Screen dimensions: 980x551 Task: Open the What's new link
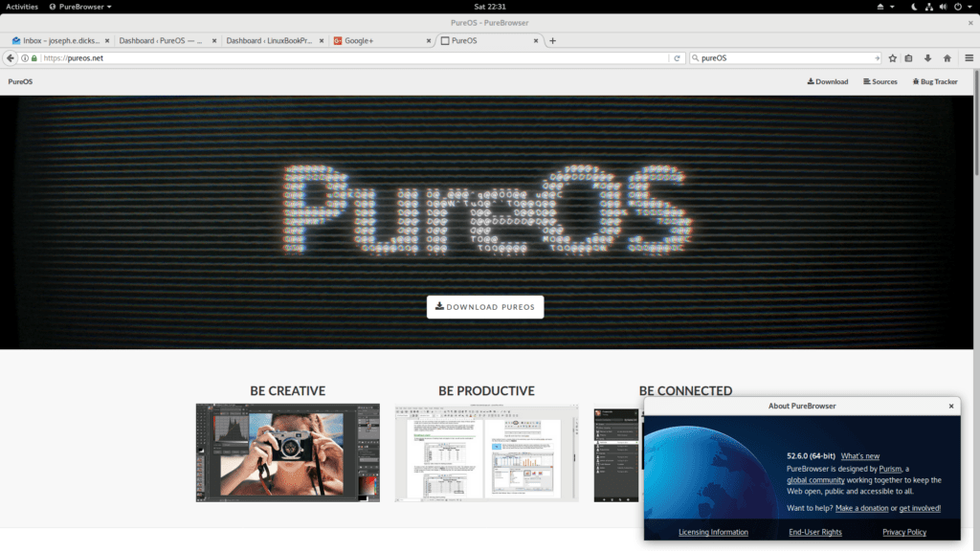point(860,456)
